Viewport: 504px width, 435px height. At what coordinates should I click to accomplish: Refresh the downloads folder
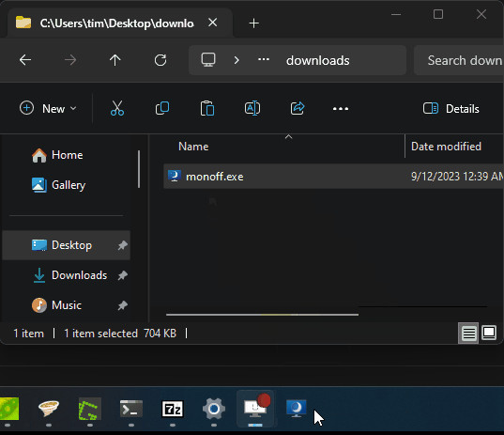[160, 60]
